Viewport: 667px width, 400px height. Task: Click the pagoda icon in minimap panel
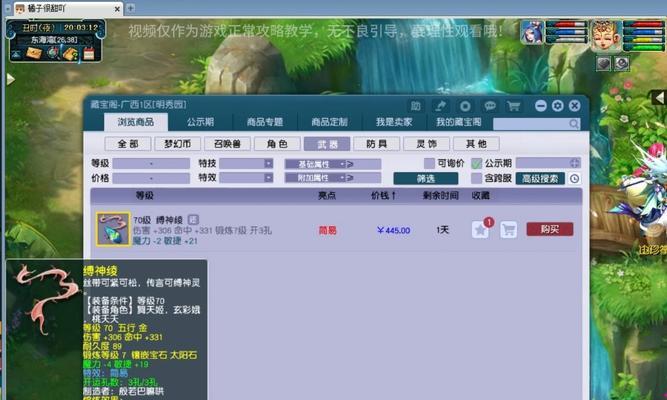[16, 54]
